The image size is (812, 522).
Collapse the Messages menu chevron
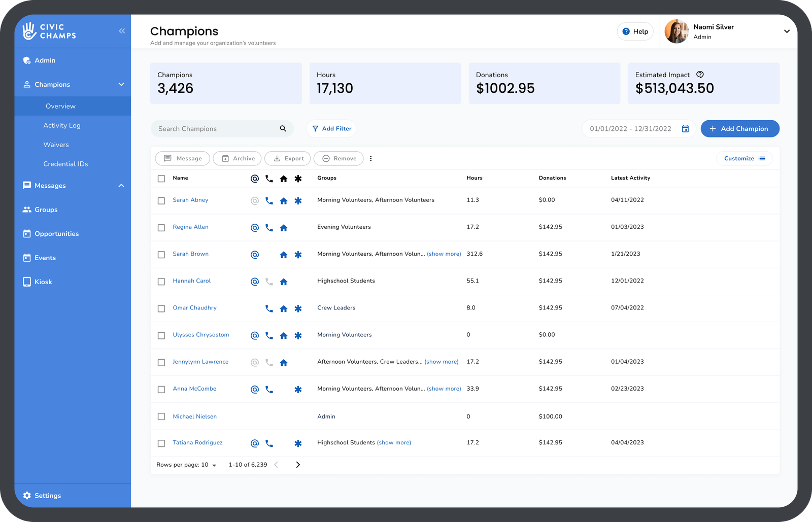point(121,186)
